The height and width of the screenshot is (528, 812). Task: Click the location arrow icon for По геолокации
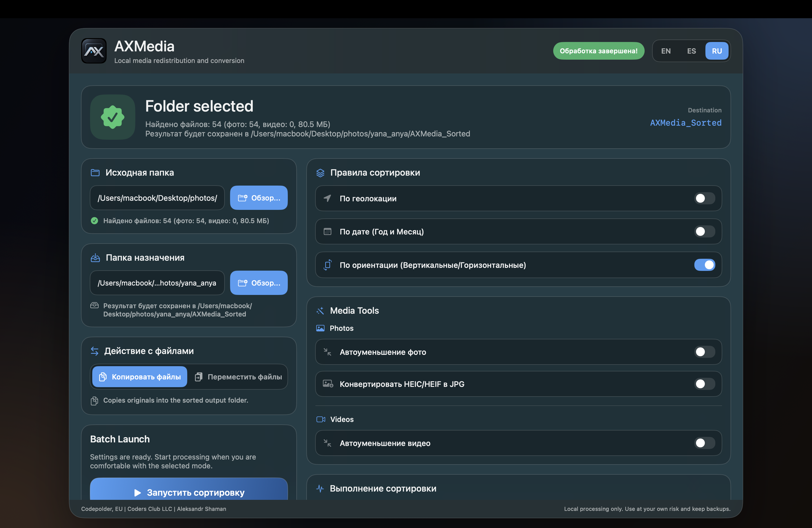coord(327,198)
